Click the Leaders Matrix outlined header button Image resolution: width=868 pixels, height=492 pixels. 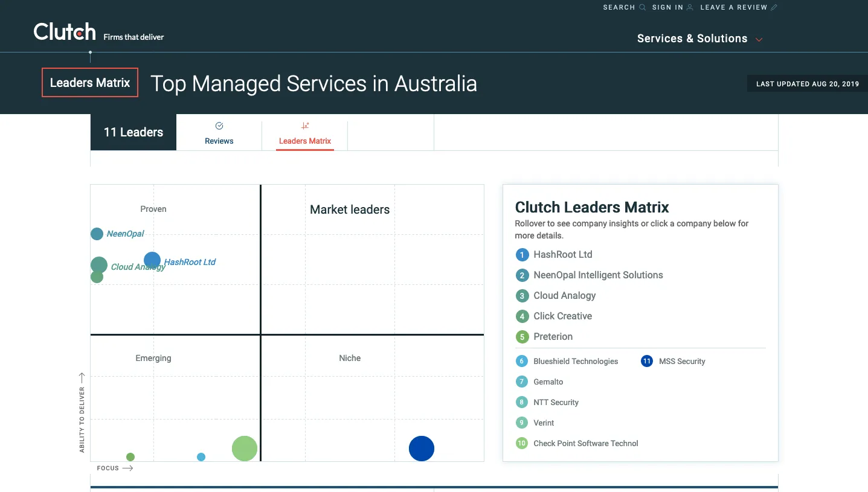coord(90,83)
